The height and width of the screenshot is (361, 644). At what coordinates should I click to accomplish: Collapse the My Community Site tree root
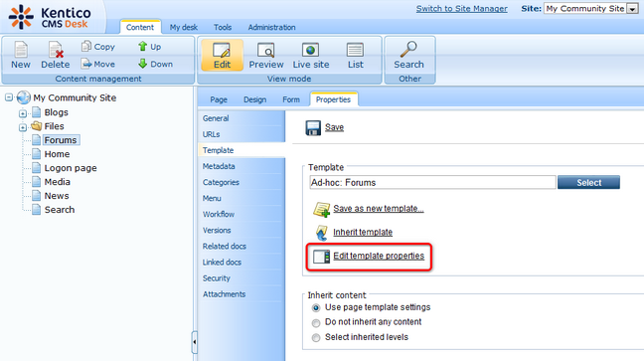click(x=9, y=97)
